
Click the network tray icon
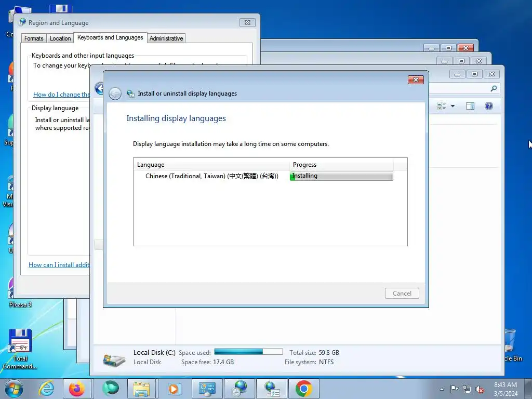click(x=467, y=389)
